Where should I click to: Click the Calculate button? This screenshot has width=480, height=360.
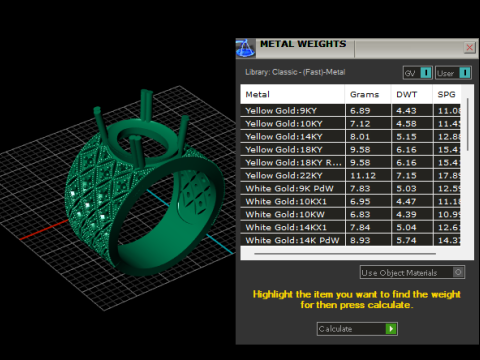coord(357,329)
